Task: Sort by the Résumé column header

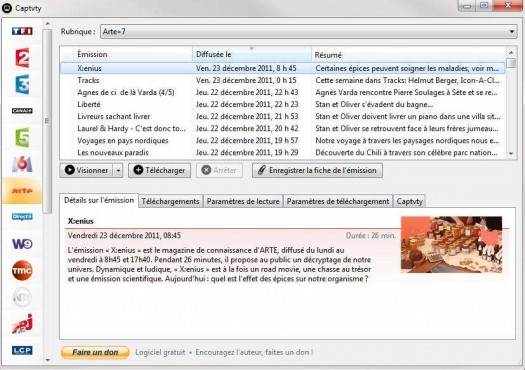Action: point(408,55)
